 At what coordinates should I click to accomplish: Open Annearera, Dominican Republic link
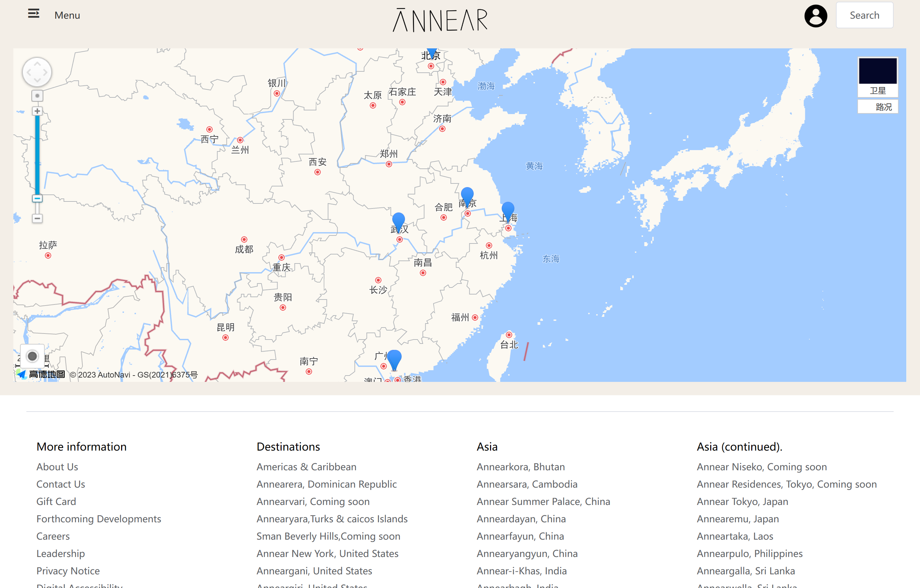(x=327, y=484)
